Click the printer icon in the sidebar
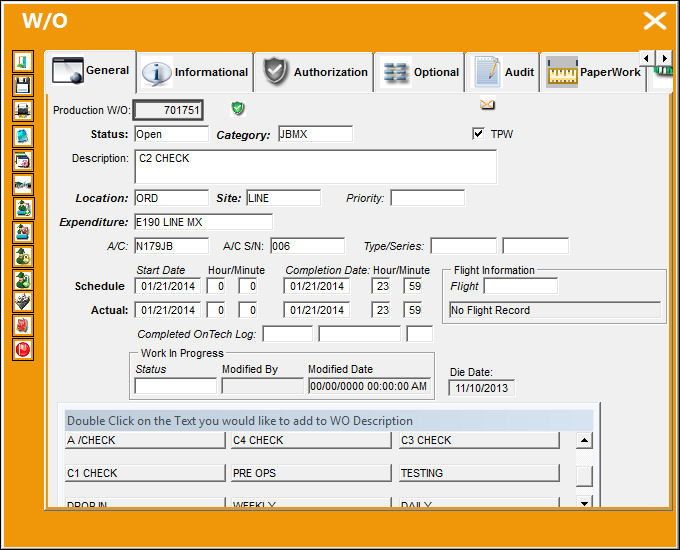Screen dimensions: 680x550 (23, 111)
